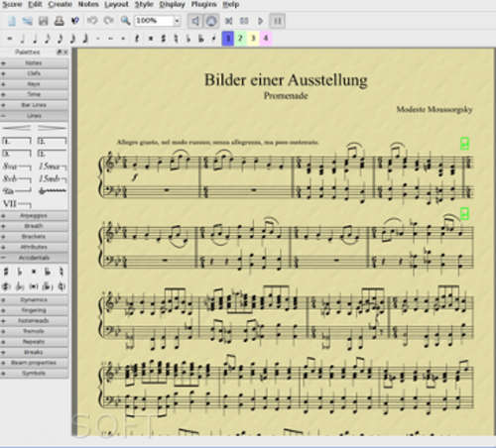Expand the Clefs palette

(34, 73)
